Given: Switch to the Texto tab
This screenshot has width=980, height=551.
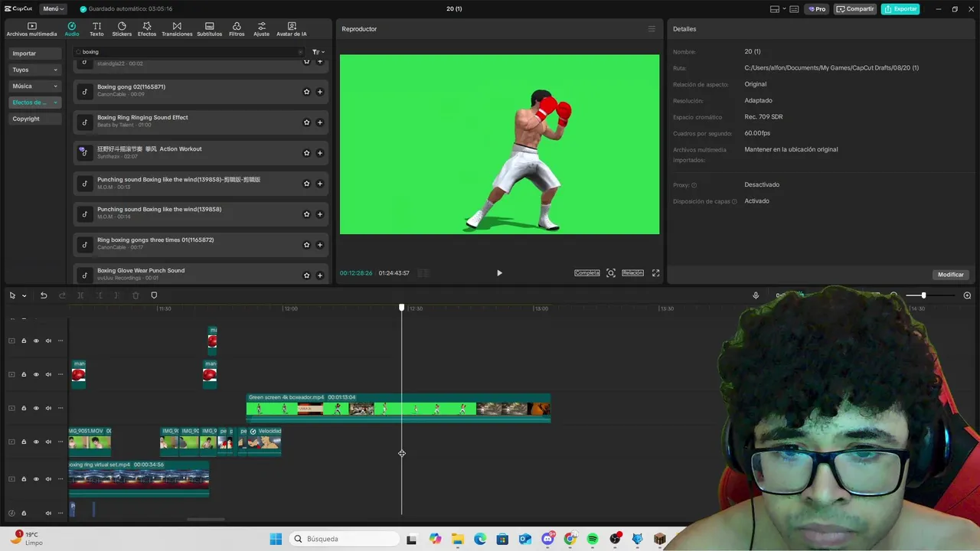Looking at the screenshot, I should [96, 29].
